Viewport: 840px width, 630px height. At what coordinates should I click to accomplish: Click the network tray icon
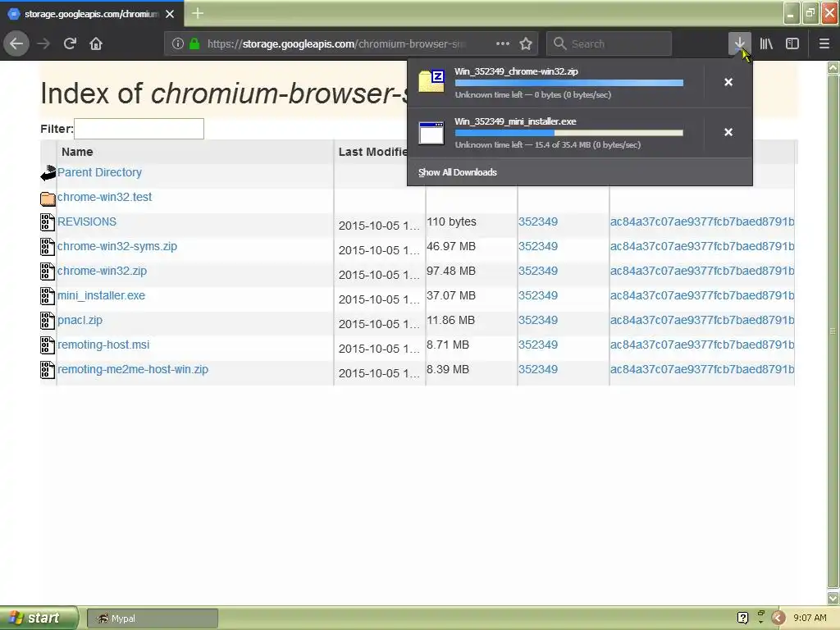point(760,614)
